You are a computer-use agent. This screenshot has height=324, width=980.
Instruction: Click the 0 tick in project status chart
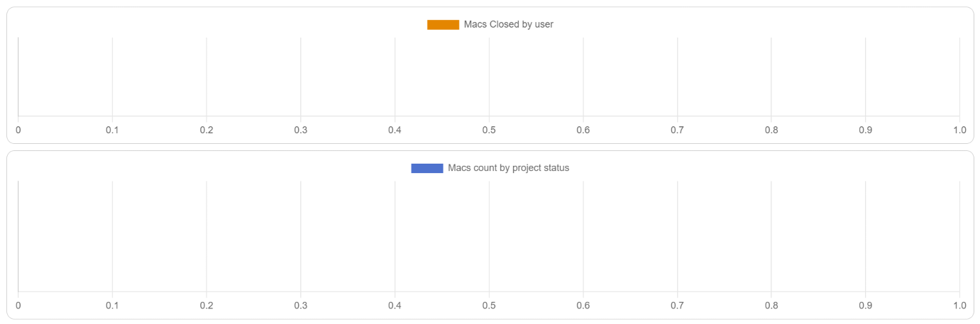[x=18, y=306]
